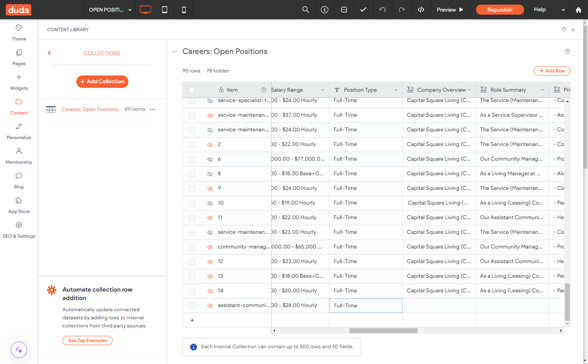Click the horizontal table scrollbar thumb
The image size is (588, 364).
pos(383,330)
